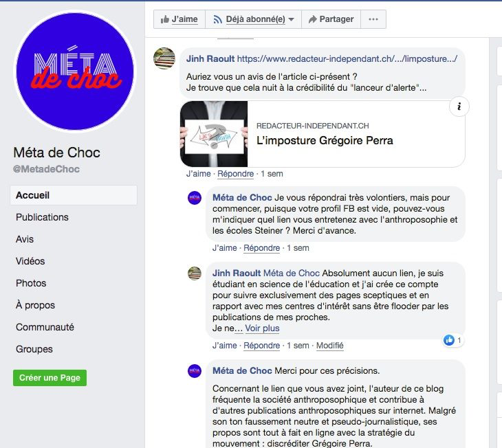
Task: Click the Modifié edit history link
Action: 330,346
